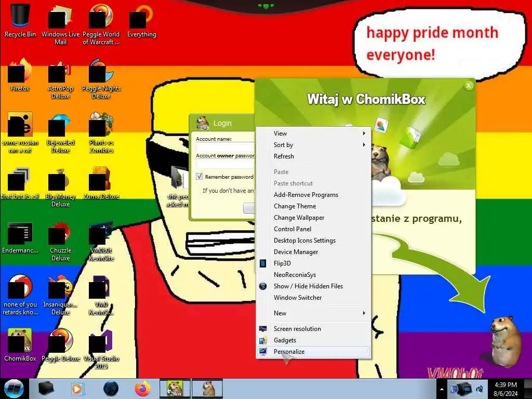
Task: Select NeoReconiaSys menu entry
Action: pyautogui.click(x=313, y=275)
